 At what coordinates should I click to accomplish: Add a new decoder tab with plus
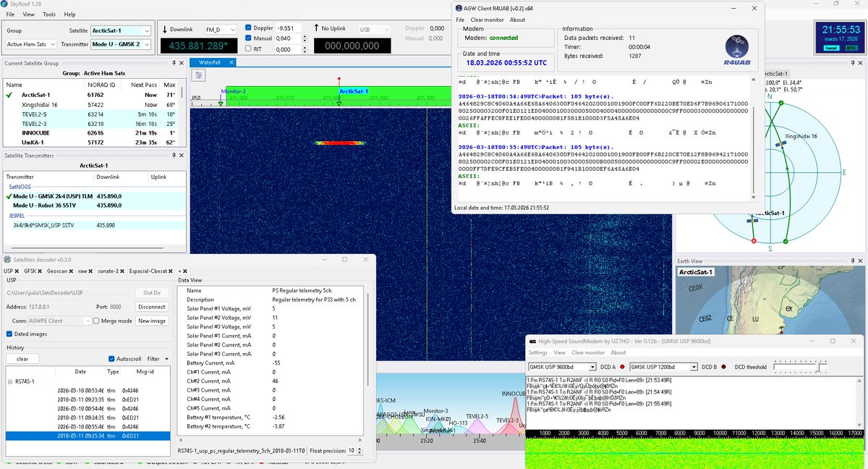[x=179, y=271]
